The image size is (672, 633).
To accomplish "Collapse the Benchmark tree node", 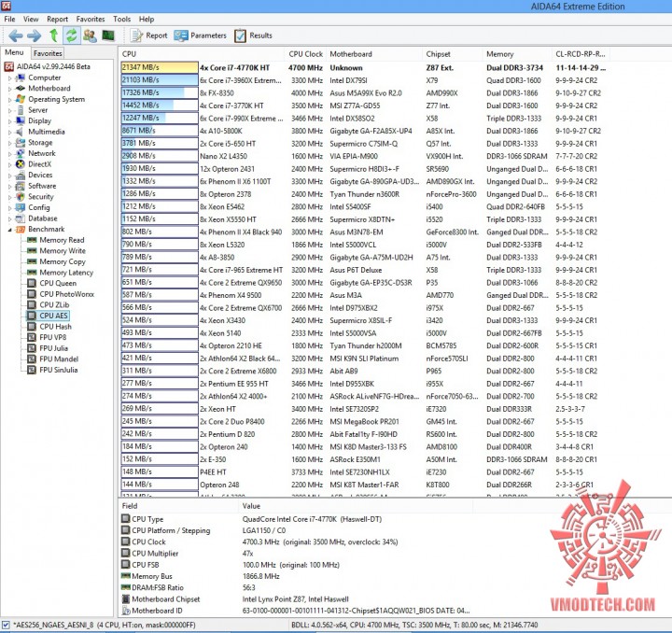I will pos(10,230).
